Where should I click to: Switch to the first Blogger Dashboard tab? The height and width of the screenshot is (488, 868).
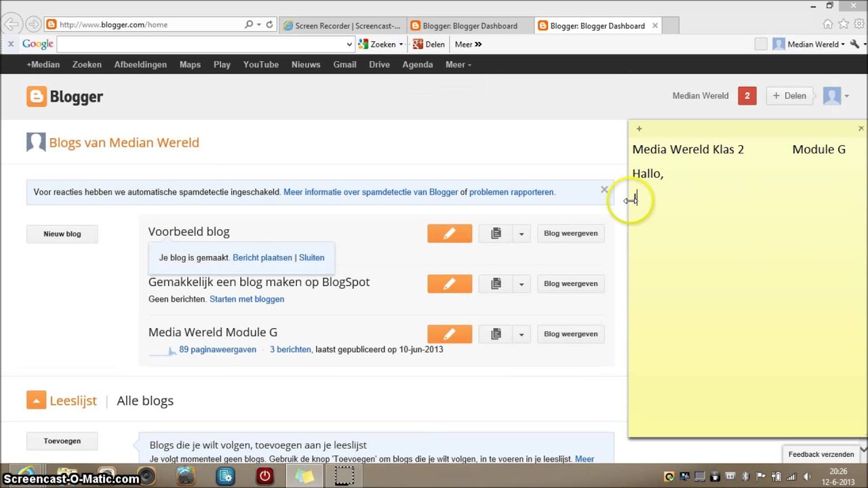470,26
